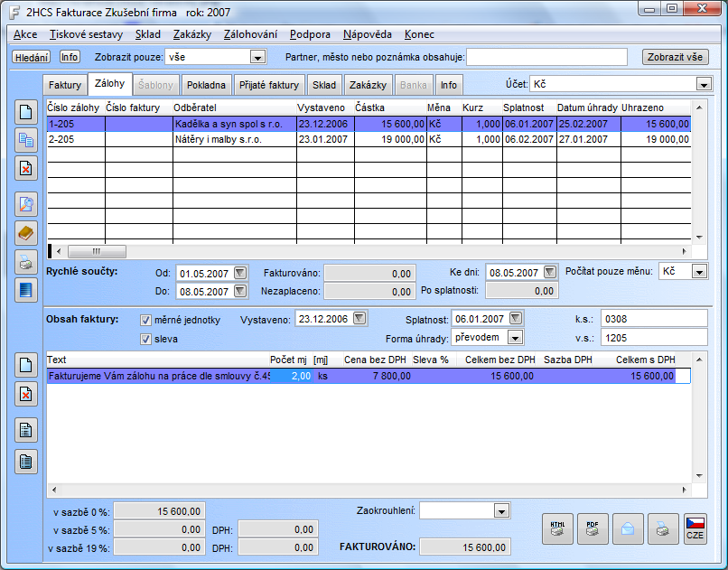Open the "Zobrazit pouze" dropdown

pyautogui.click(x=257, y=57)
